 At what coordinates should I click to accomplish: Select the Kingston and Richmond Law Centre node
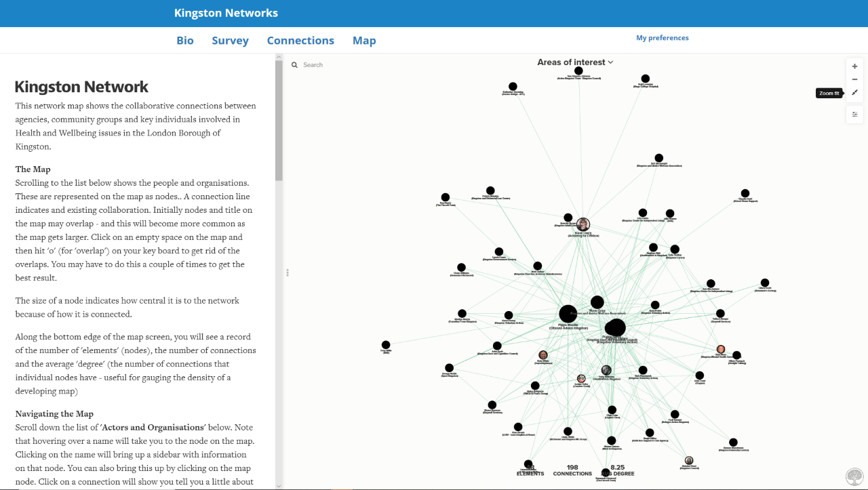[490, 191]
